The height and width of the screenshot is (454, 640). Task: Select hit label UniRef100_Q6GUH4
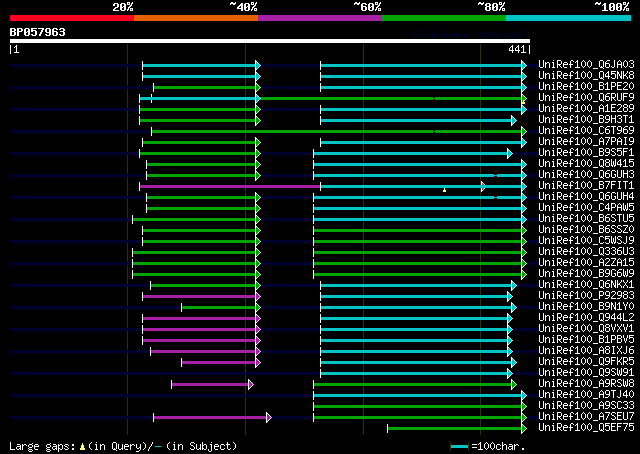tap(586, 196)
